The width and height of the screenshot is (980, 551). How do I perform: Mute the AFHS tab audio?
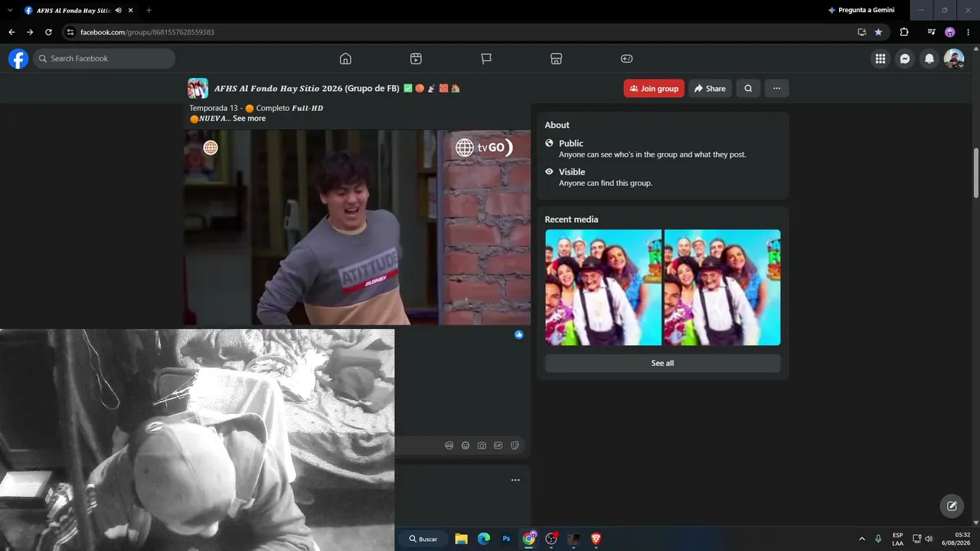(x=118, y=11)
